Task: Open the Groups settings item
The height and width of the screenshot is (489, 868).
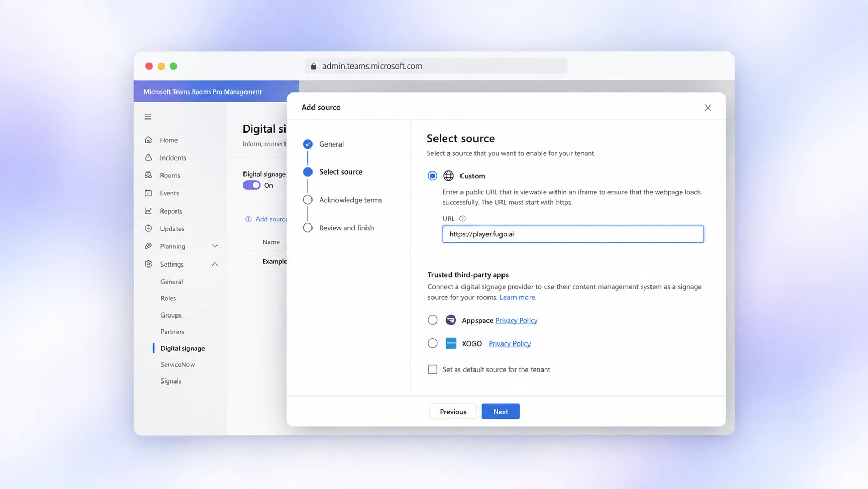Action: point(171,315)
